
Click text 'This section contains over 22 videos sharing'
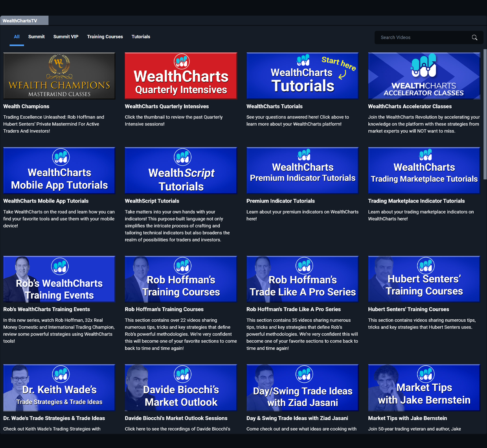[171, 320]
